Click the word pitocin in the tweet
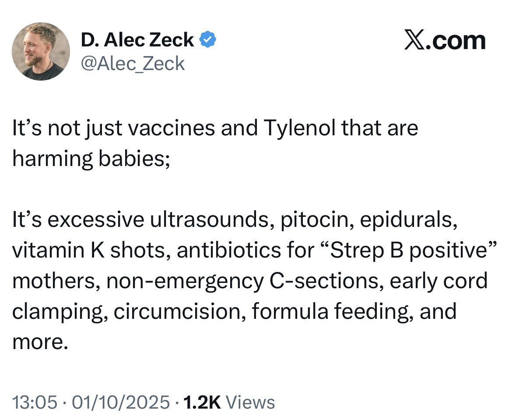Screen dimensions: 516x420 pyautogui.click(x=316, y=219)
